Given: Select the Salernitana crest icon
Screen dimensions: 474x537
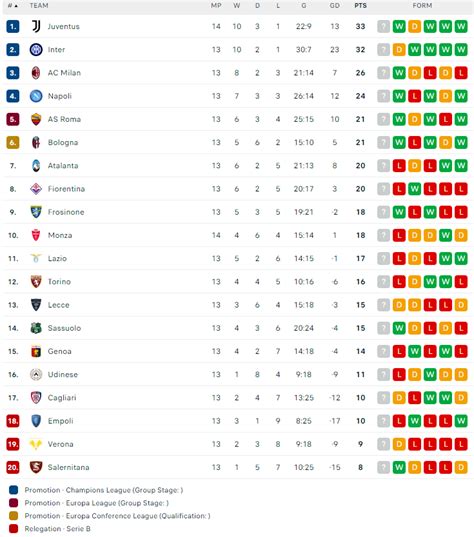Looking at the screenshot, I should (36, 467).
